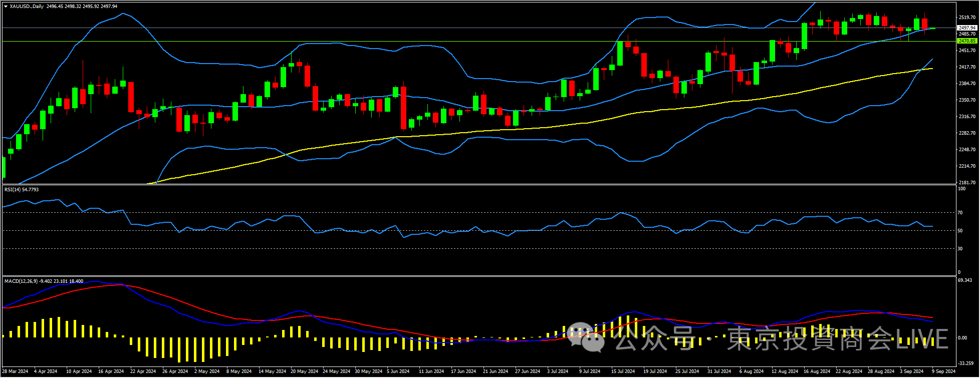
Task: Click the 6 Aug 2024 date label
Action: click(x=751, y=371)
